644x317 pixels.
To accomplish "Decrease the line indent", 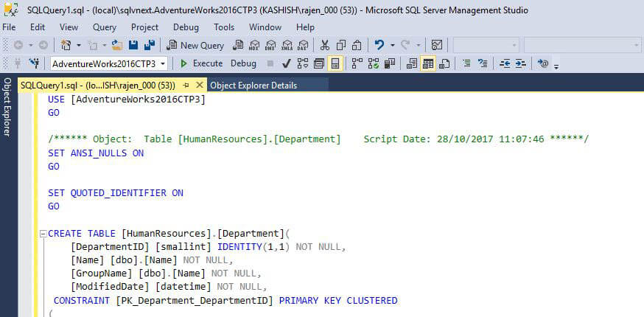I will [504, 63].
